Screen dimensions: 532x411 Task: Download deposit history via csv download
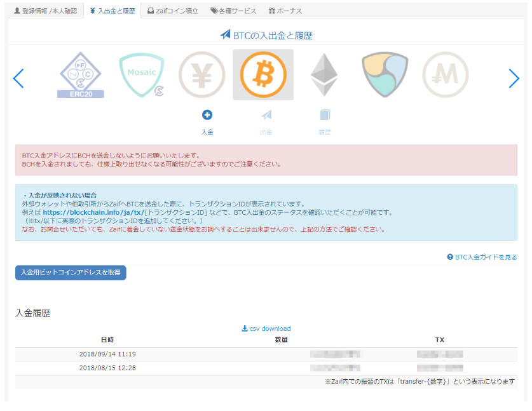[266, 328]
